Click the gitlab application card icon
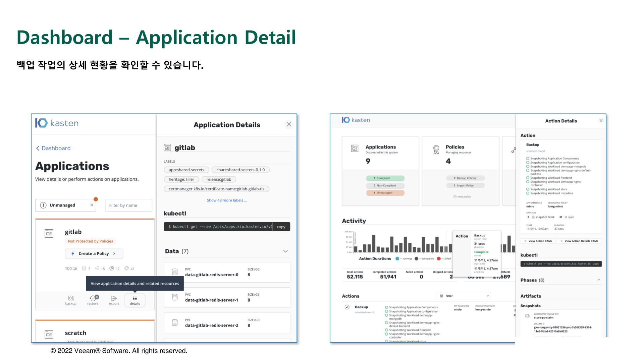The height and width of the screenshot is (362, 644). 49,233
